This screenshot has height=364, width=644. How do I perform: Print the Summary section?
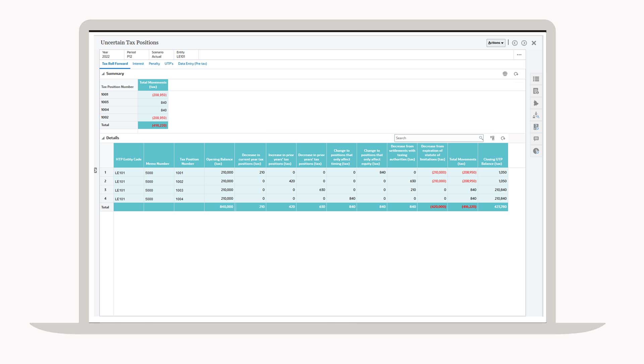505,74
